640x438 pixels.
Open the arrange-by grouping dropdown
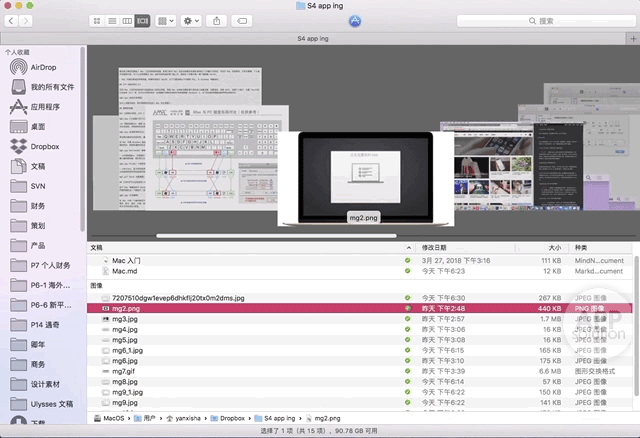coord(167,20)
